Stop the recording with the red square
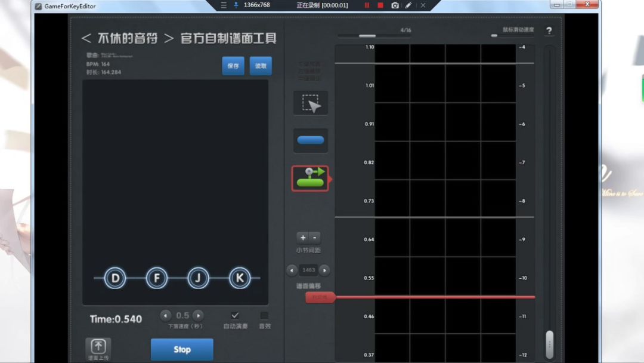Viewport: 644px width, 363px height. [x=380, y=5]
